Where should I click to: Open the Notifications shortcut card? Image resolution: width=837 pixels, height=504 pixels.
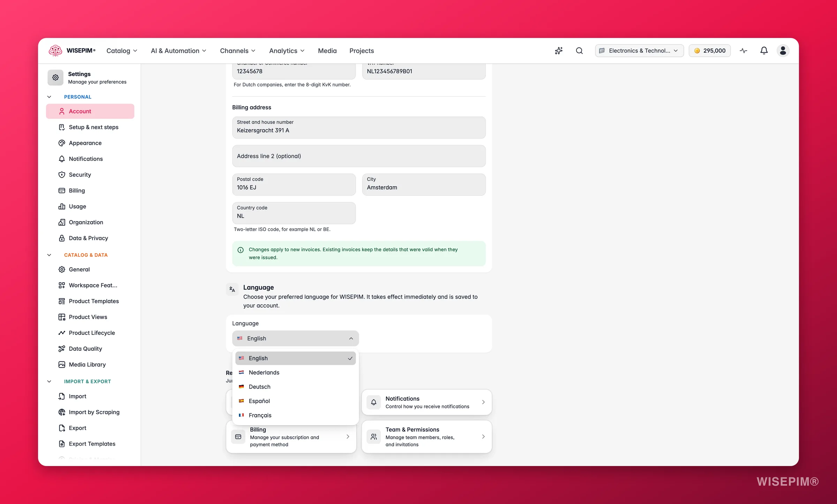427,402
